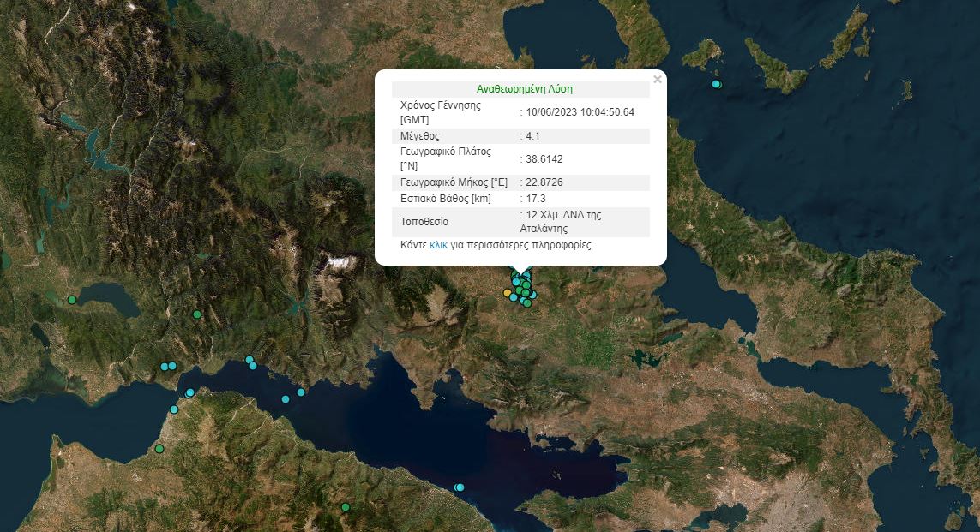Select the cyan marker left of the yellow one's right neighbor

tap(514, 297)
